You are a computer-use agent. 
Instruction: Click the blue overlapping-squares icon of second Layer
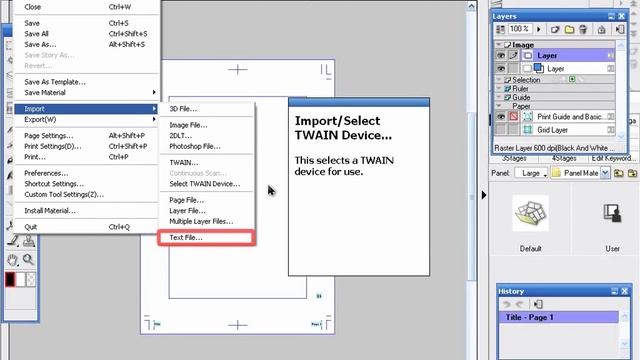[539, 68]
